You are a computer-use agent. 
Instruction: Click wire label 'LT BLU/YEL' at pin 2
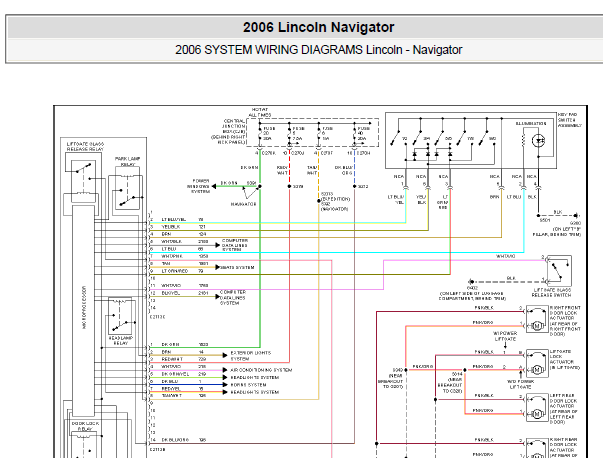tap(173, 220)
